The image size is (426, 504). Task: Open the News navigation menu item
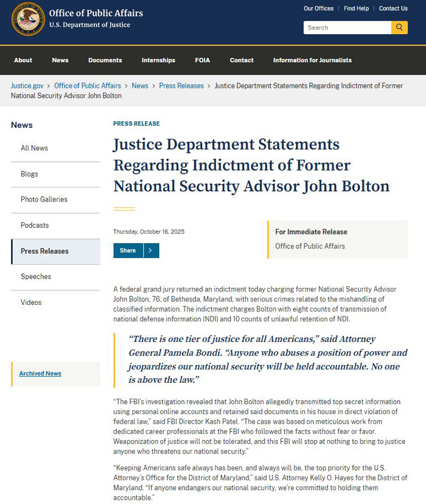60,60
